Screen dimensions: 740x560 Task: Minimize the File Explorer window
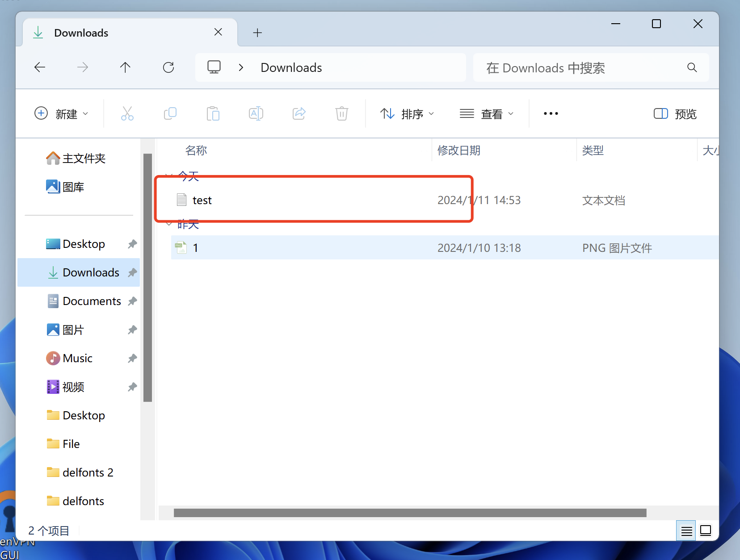coord(616,24)
